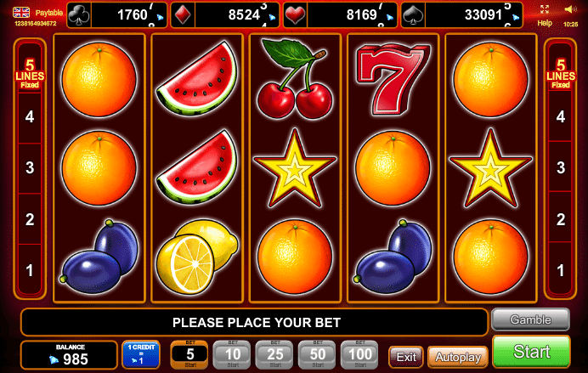Select the 100 bet button
The image size is (588, 373).
click(360, 354)
